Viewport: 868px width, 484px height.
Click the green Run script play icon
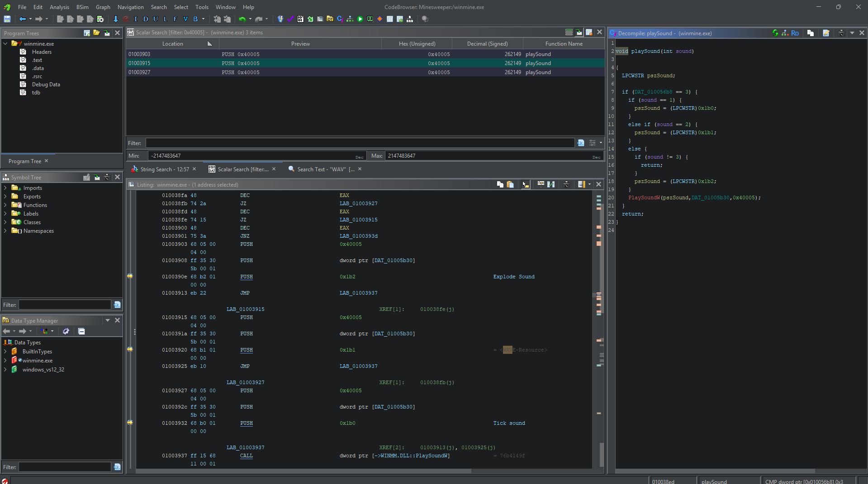pyautogui.click(x=360, y=19)
